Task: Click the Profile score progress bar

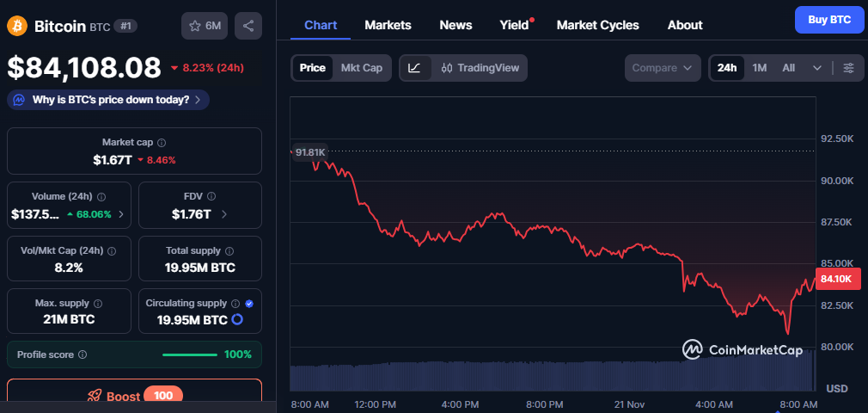Action: coord(190,354)
